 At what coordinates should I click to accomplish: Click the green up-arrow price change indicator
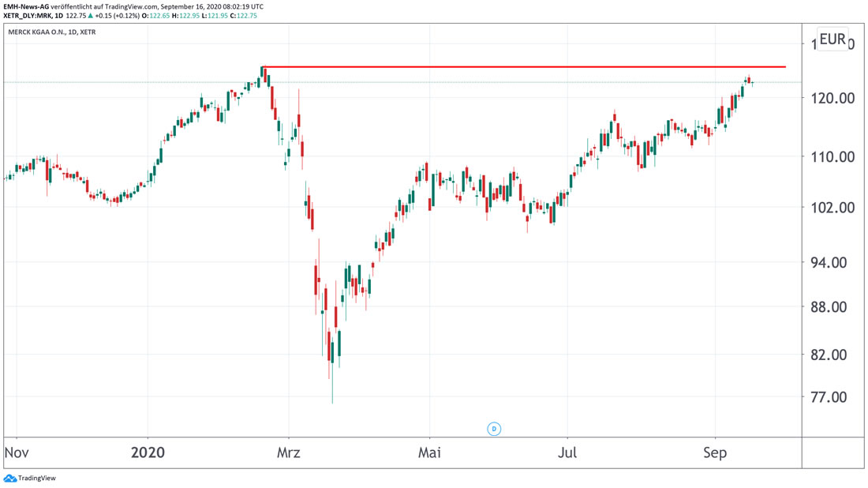point(91,16)
